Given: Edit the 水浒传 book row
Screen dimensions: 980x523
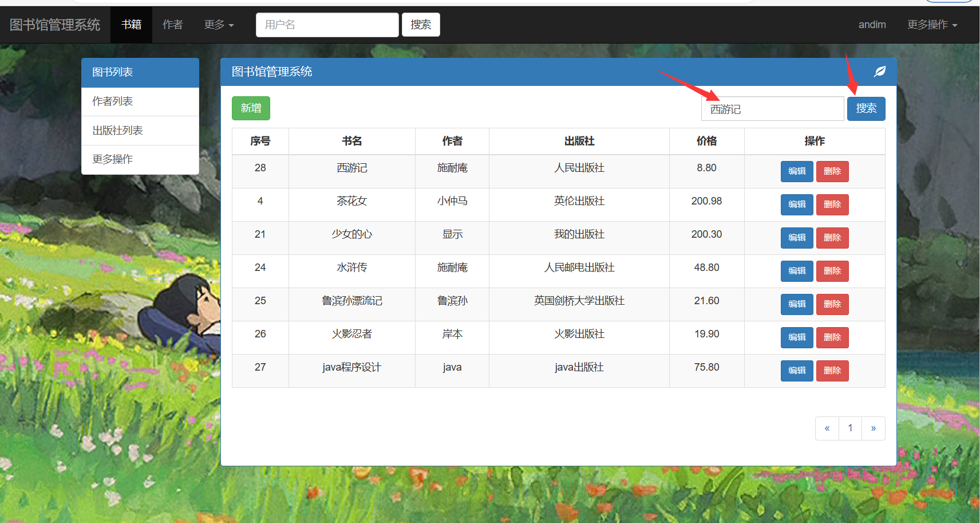Looking at the screenshot, I should coord(797,271).
